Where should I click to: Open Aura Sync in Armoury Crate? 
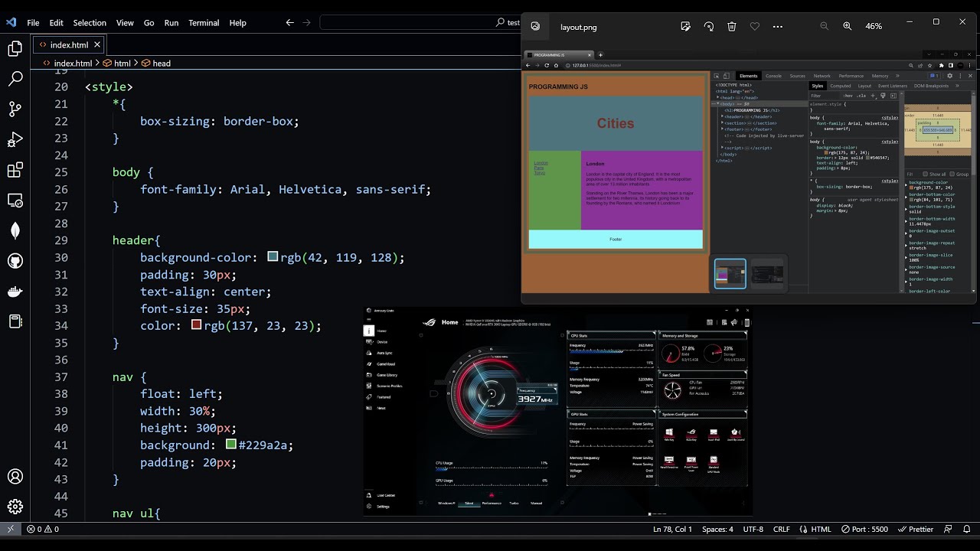coord(380,353)
